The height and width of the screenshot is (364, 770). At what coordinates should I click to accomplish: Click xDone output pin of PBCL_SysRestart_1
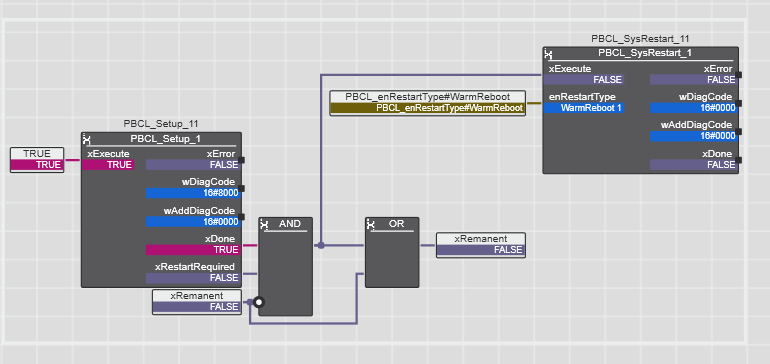[739, 160]
